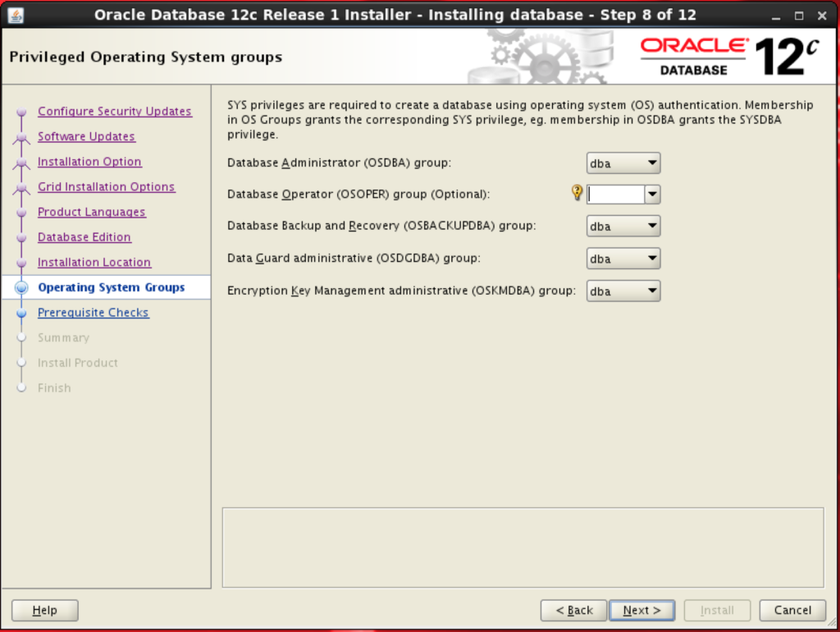Click the yellow hint icon beside OSOPER field
Viewport: 840px width, 632px height.
[577, 193]
